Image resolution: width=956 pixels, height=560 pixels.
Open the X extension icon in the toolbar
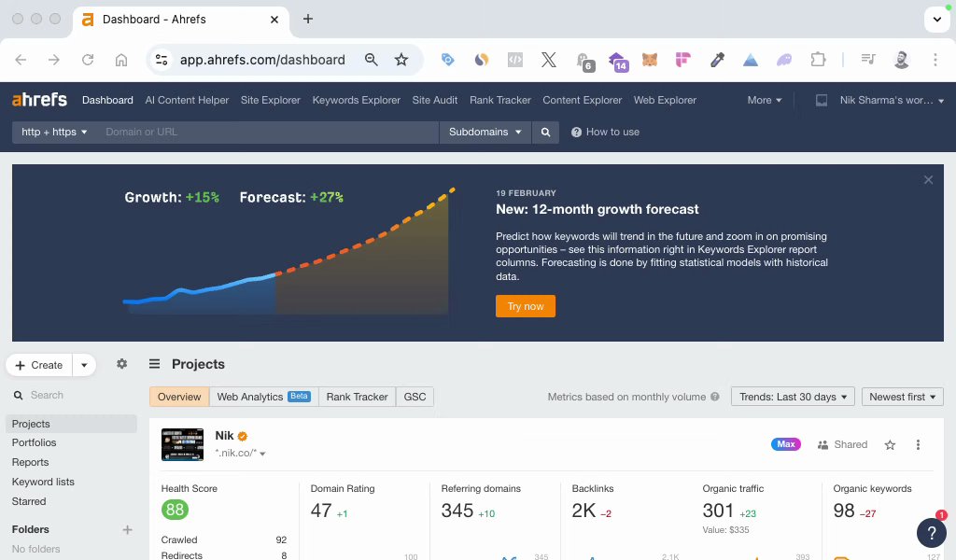pyautogui.click(x=549, y=60)
